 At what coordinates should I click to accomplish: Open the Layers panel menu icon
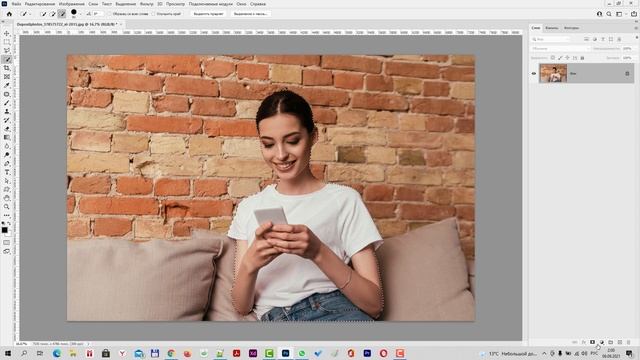pos(636,28)
